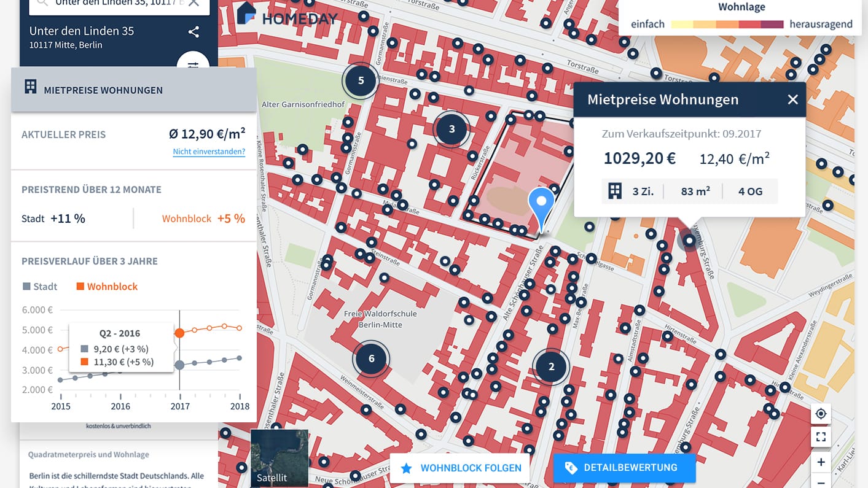Click 'Quadratmeterpreis und Wohnlage' heading
868x488 pixels.
[88, 455]
